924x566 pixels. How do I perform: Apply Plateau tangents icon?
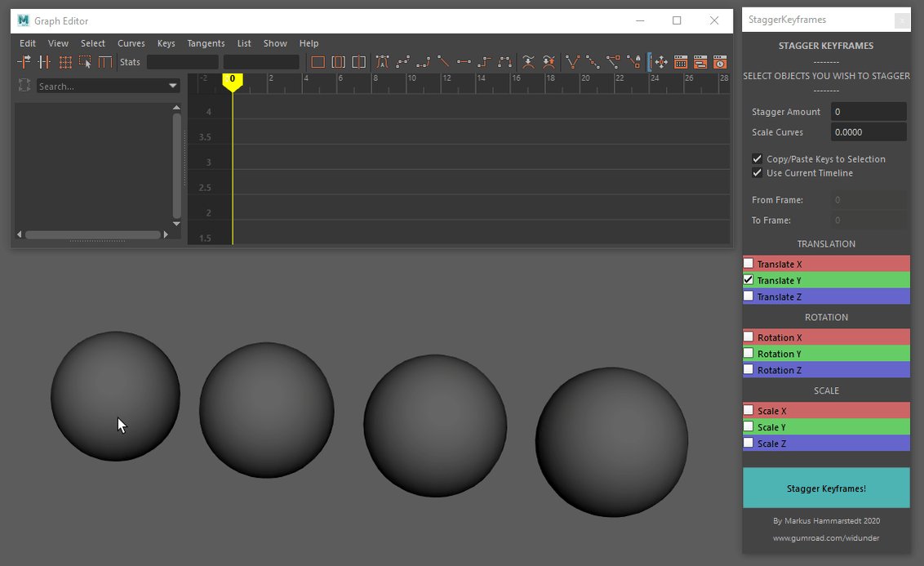[x=505, y=62]
